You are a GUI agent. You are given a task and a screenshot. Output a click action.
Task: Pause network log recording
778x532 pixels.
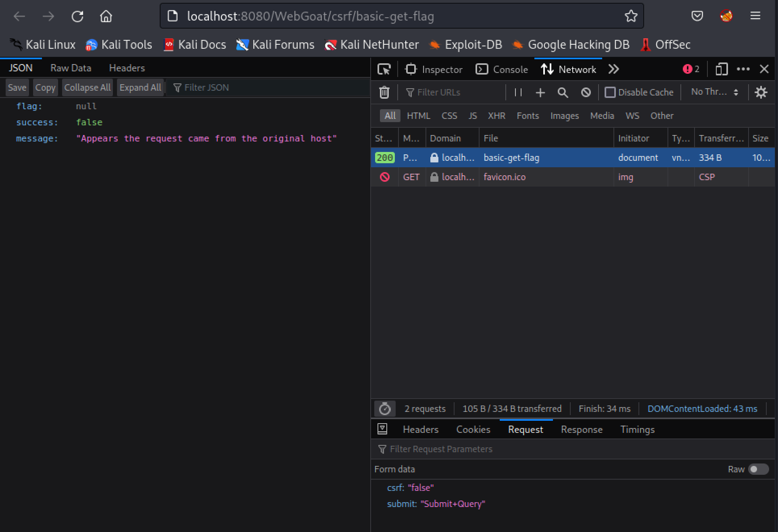click(x=518, y=92)
